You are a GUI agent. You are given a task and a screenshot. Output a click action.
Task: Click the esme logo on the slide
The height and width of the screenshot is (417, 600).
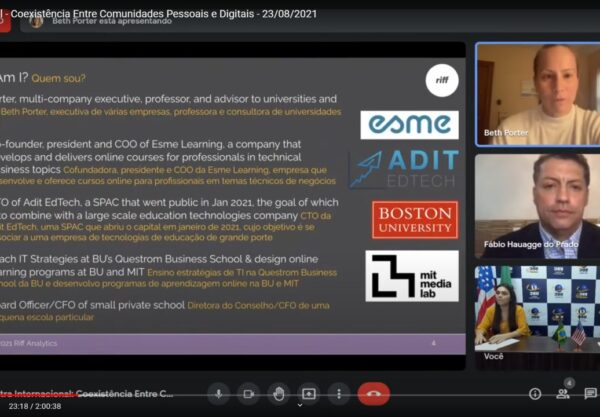pyautogui.click(x=409, y=125)
